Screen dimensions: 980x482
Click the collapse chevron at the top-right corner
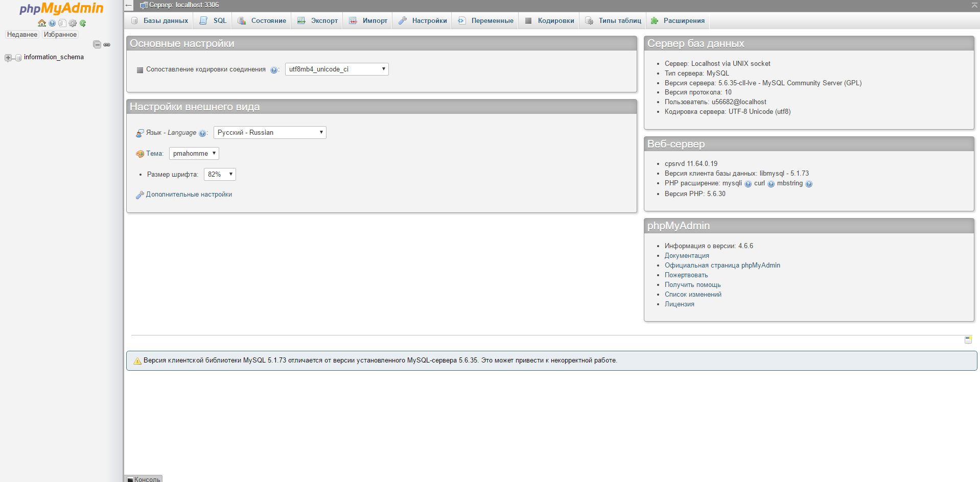point(974,5)
